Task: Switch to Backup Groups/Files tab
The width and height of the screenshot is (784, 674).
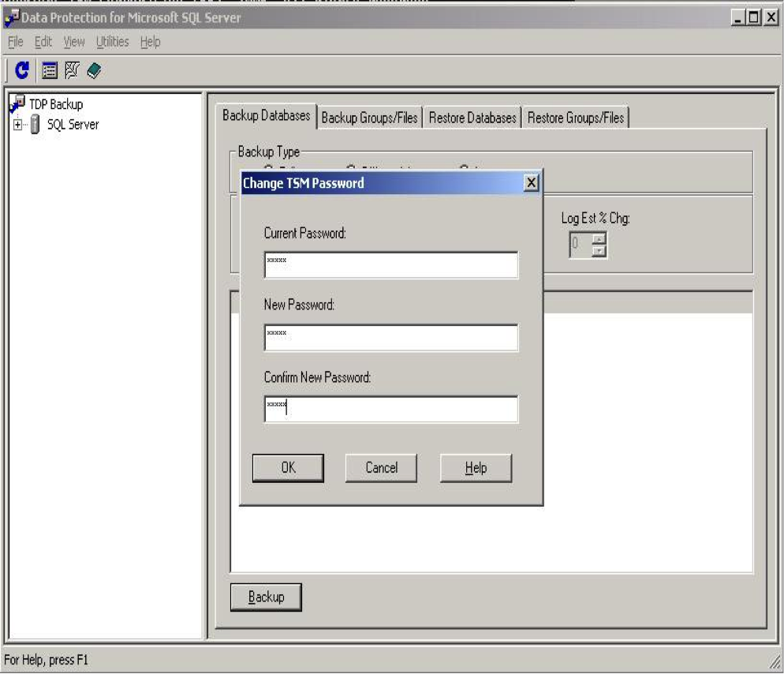Action: [x=369, y=118]
